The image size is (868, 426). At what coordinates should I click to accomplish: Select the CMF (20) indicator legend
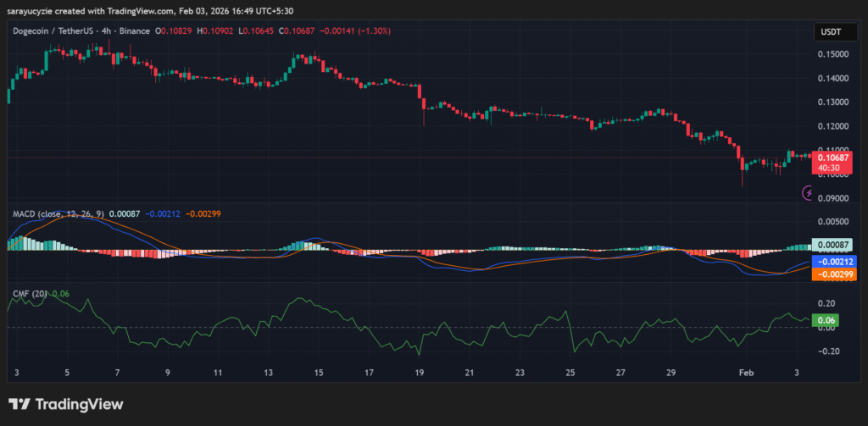(x=30, y=294)
